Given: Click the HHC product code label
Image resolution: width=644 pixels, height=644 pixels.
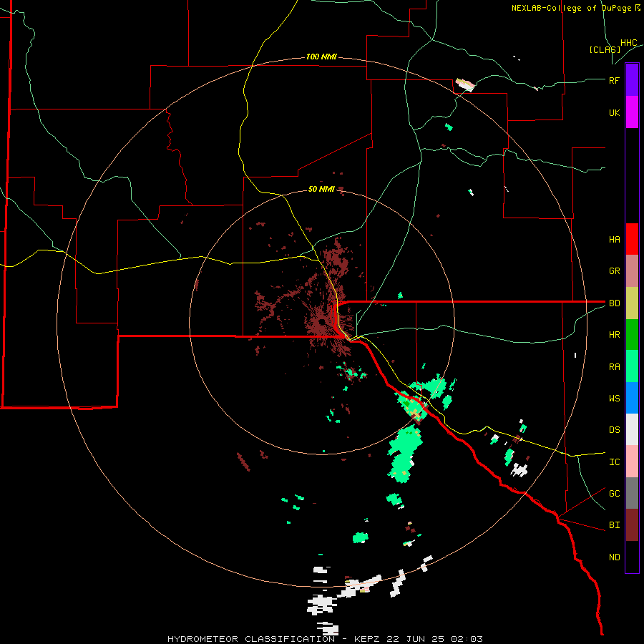Looking at the screenshot, I should (629, 43).
